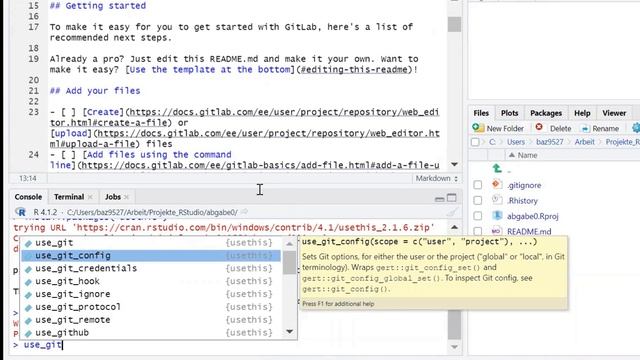Click the icon beside use_git_protocol
640x360 pixels.
click(x=28, y=307)
